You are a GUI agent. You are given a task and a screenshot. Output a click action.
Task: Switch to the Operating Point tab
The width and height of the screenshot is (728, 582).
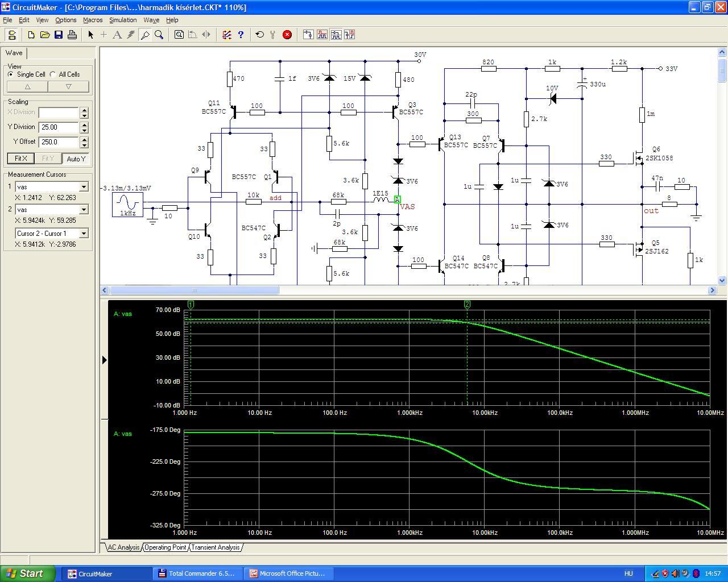(166, 547)
